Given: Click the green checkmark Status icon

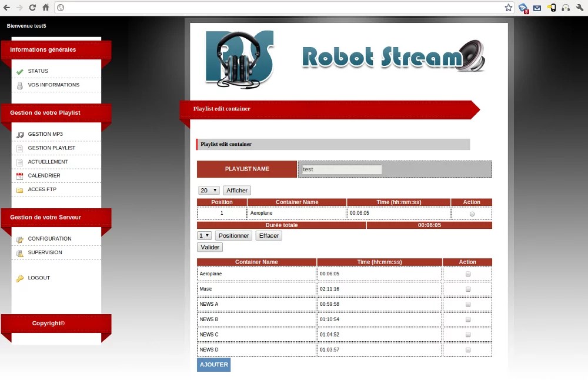Looking at the screenshot, I should pos(19,71).
